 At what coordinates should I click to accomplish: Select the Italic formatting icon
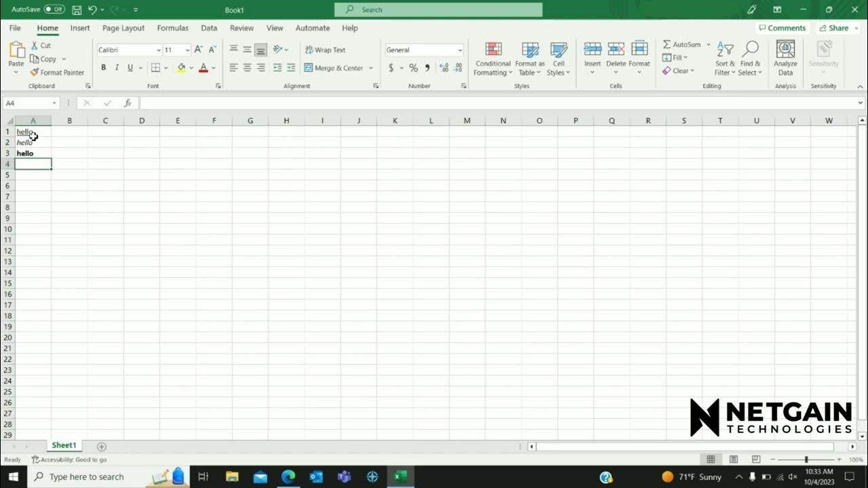[116, 68]
